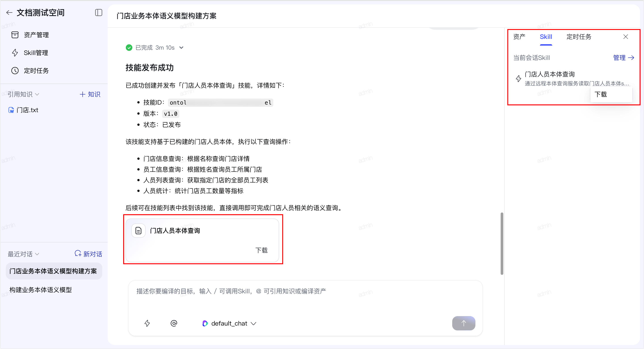Switch to the 资产 tab
The image size is (644, 349).
(519, 37)
